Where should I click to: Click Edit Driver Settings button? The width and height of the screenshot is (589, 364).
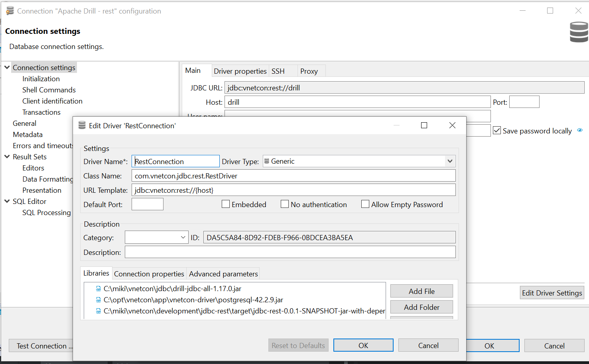[x=552, y=293]
